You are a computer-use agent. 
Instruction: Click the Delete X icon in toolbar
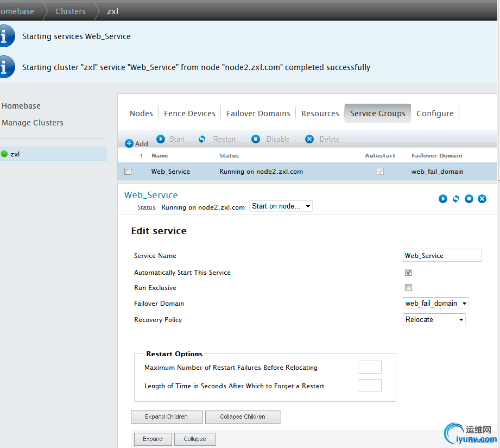click(x=309, y=139)
